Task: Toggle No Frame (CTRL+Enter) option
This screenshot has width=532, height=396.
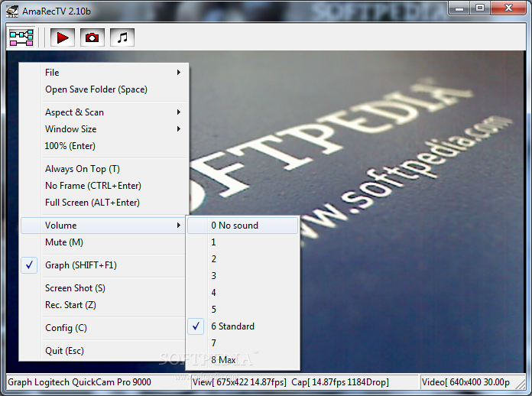Action: pos(105,186)
